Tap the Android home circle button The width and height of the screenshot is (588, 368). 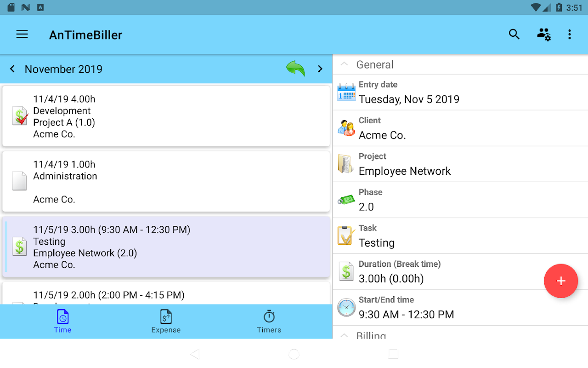pyautogui.click(x=294, y=354)
